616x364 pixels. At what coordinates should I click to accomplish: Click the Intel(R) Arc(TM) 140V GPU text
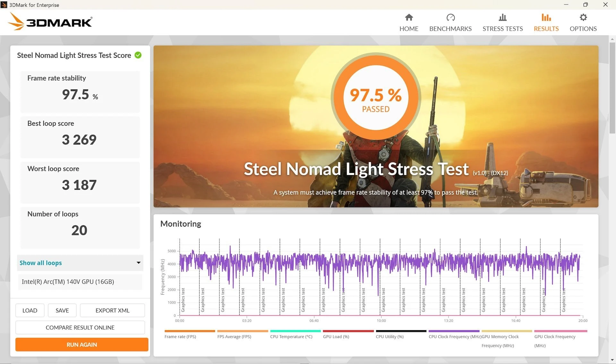pos(68,282)
